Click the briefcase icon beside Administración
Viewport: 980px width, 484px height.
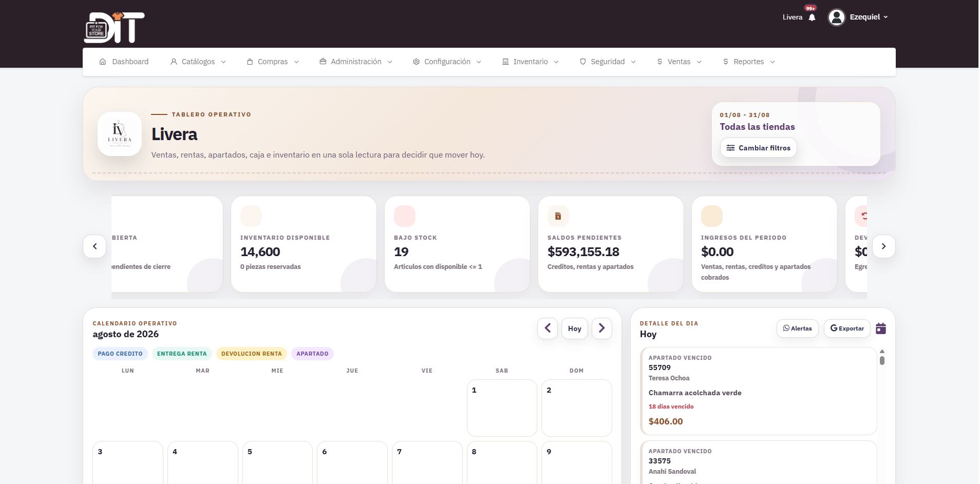(x=323, y=62)
